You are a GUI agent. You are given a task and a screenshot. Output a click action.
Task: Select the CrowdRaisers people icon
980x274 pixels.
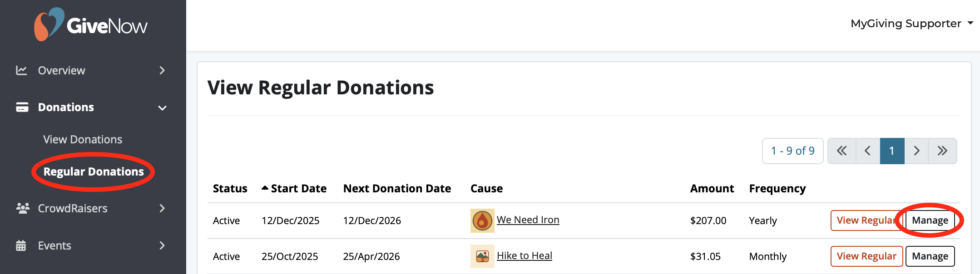[x=21, y=208]
